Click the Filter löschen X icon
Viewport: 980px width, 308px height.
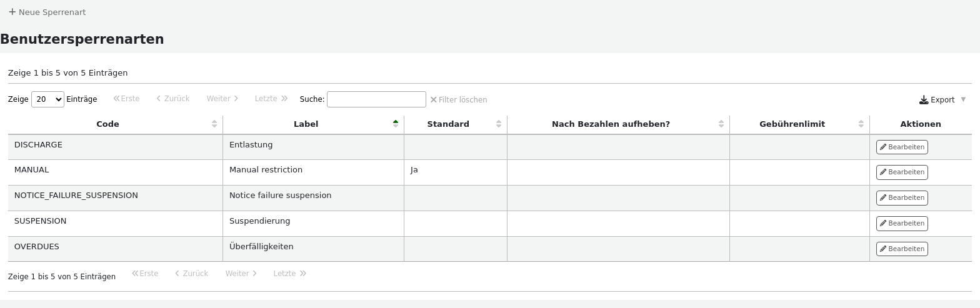[x=433, y=99]
